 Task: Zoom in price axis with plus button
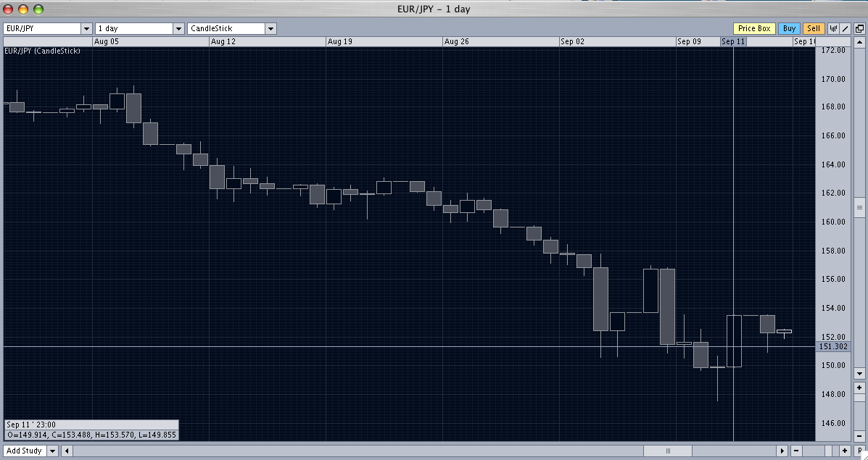point(859,388)
